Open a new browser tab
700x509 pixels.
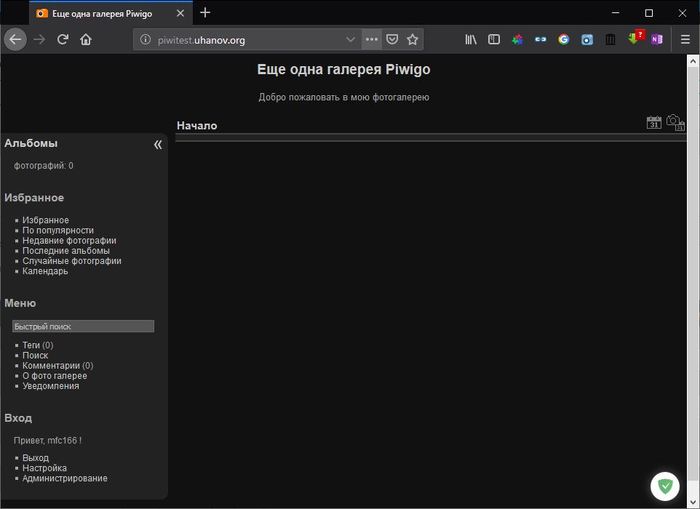pos(205,13)
